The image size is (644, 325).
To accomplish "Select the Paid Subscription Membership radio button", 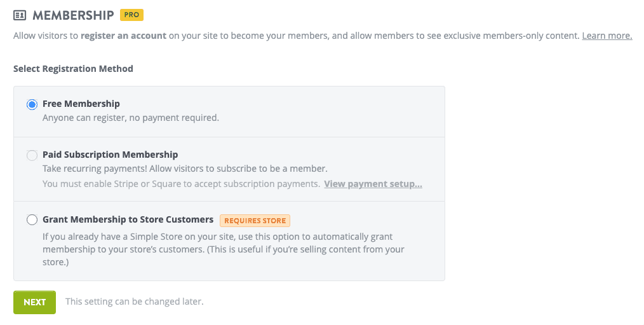I will coord(32,155).
